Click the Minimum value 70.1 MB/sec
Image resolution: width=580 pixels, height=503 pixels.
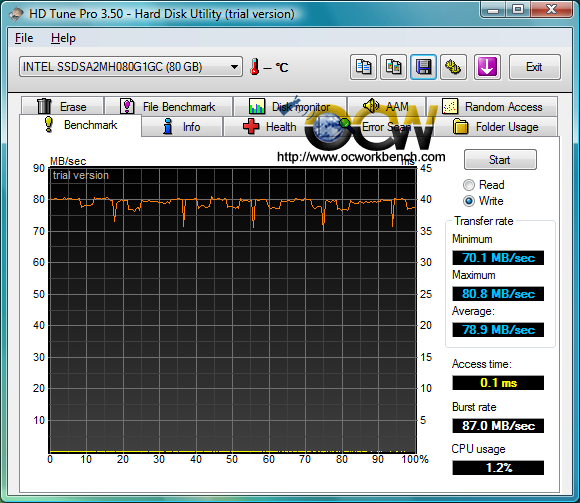(498, 257)
